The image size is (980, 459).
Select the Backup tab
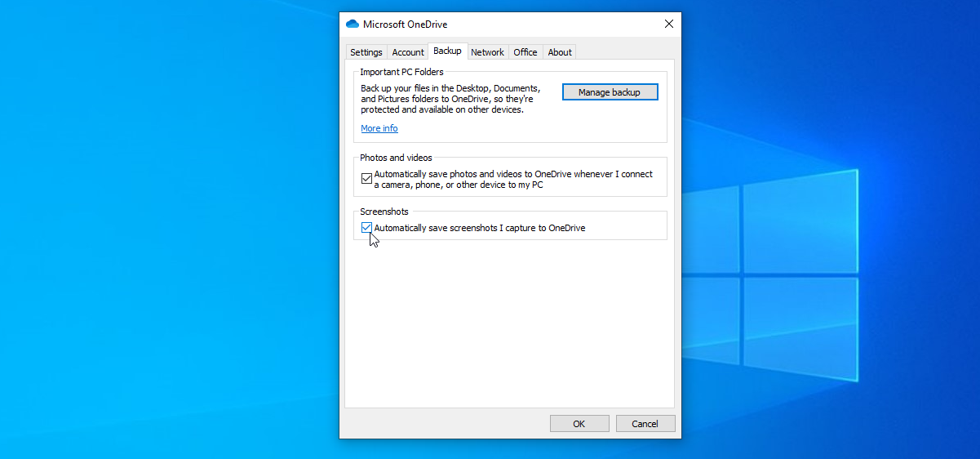(447, 51)
